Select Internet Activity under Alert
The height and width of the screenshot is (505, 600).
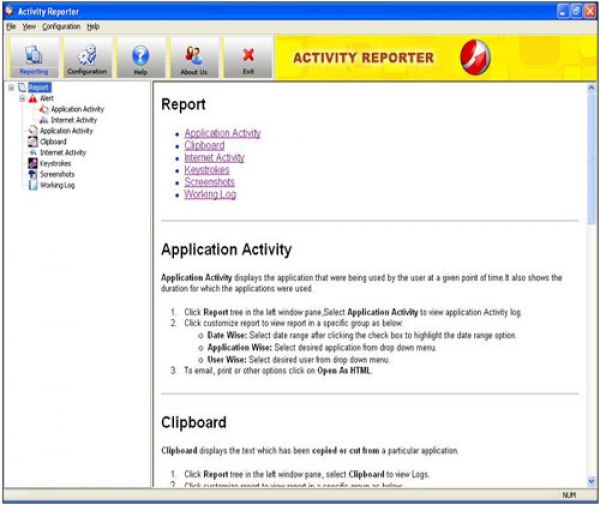pyautogui.click(x=74, y=120)
